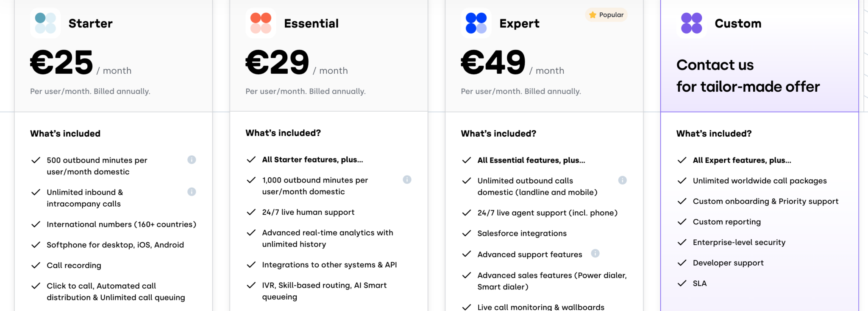Click the Starter plan logo icon
This screenshot has height=311, width=868.
coord(45,23)
